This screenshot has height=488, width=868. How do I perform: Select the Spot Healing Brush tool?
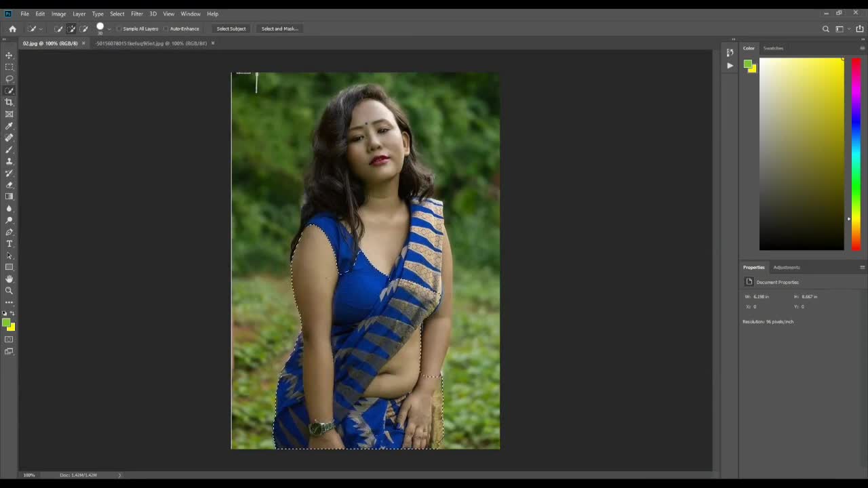9,138
